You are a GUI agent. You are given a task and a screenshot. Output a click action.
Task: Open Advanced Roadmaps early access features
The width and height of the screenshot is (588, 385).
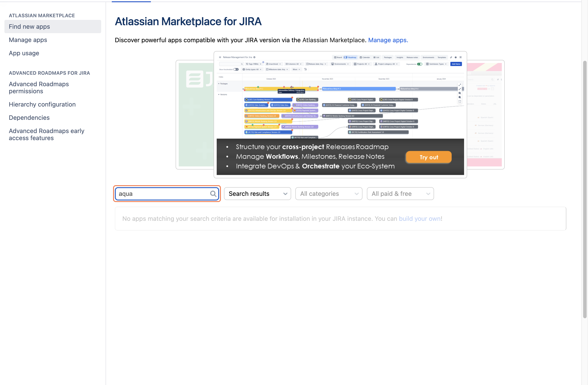(x=46, y=134)
